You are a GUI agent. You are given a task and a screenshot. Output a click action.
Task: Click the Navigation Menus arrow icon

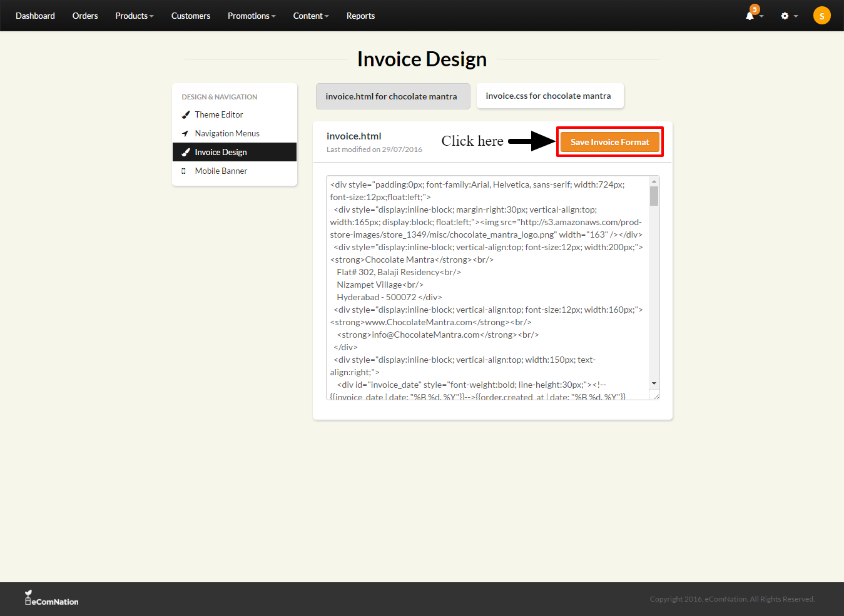click(185, 134)
